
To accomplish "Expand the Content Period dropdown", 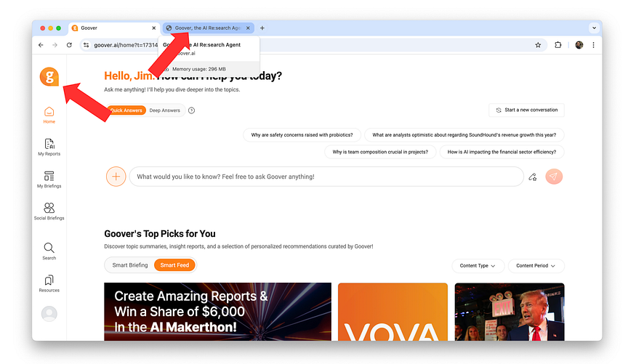I will [x=536, y=266].
